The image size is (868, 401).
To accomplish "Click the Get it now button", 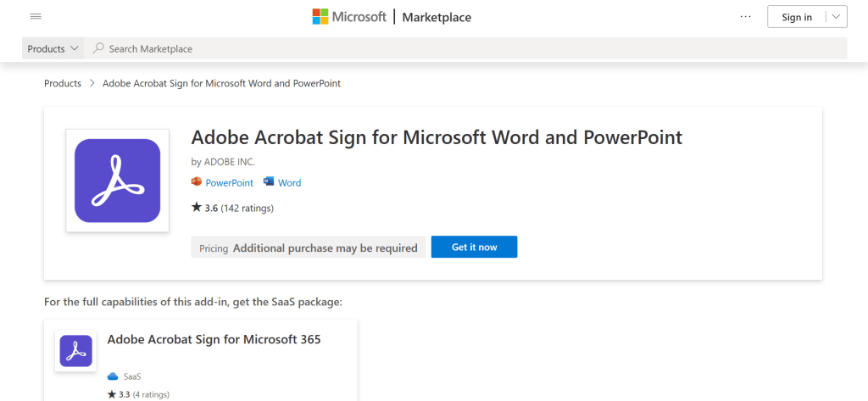I will click(x=474, y=247).
